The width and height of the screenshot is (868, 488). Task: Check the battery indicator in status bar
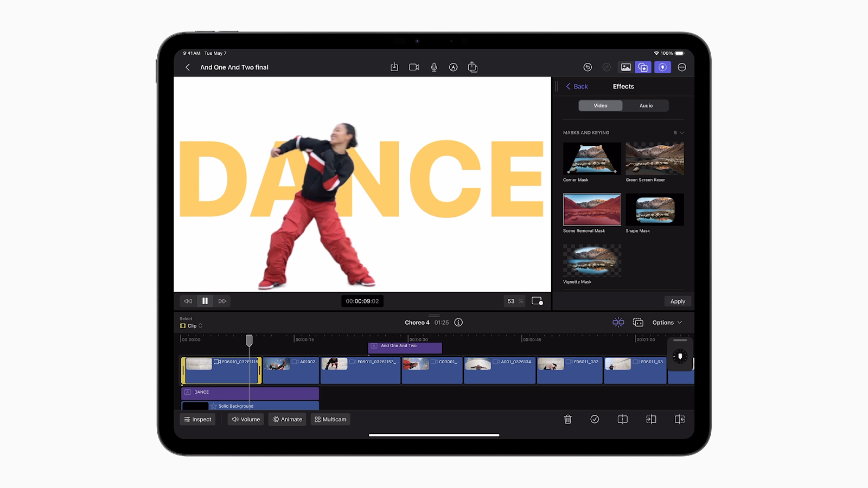click(679, 53)
